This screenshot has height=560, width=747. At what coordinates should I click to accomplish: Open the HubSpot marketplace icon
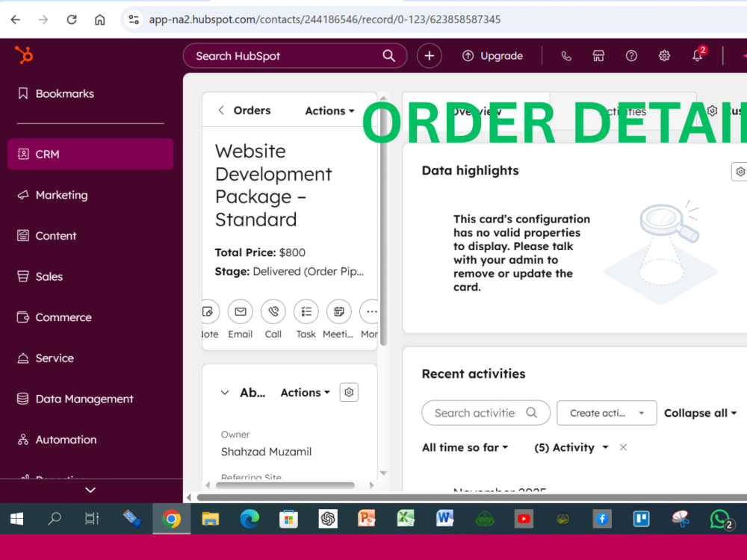[x=598, y=56]
